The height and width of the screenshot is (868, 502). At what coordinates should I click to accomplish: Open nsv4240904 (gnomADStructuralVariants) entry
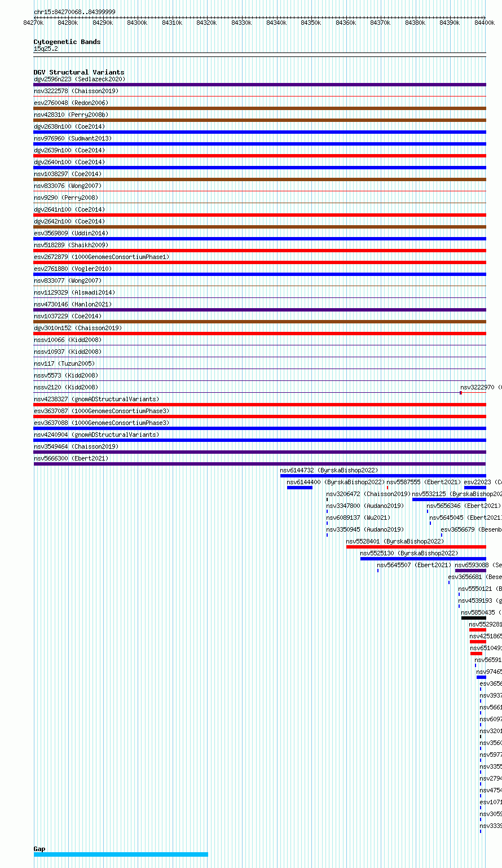(96, 435)
